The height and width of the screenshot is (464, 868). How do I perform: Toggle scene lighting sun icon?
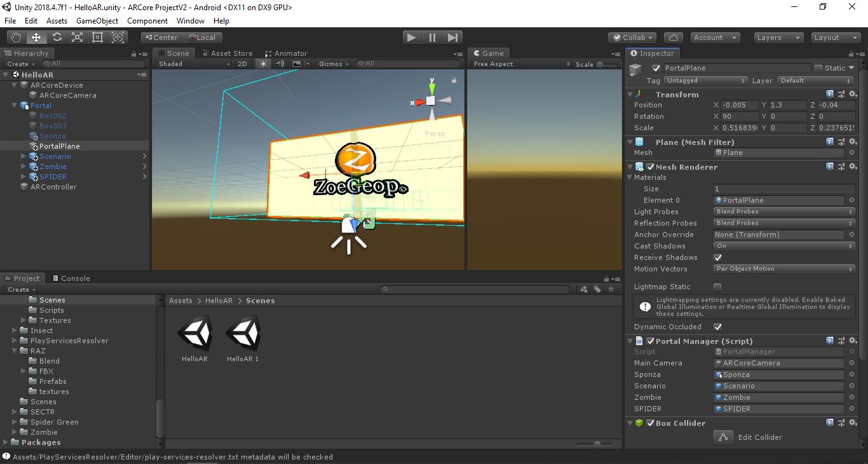pos(263,64)
